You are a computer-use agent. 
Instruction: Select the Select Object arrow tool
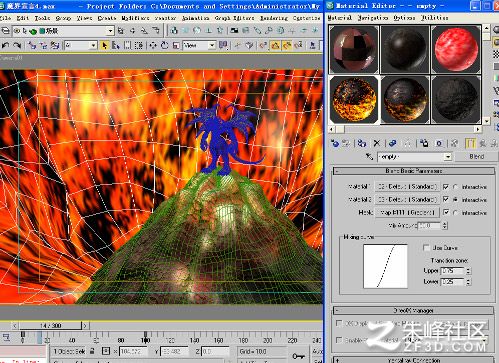[x=105, y=45]
